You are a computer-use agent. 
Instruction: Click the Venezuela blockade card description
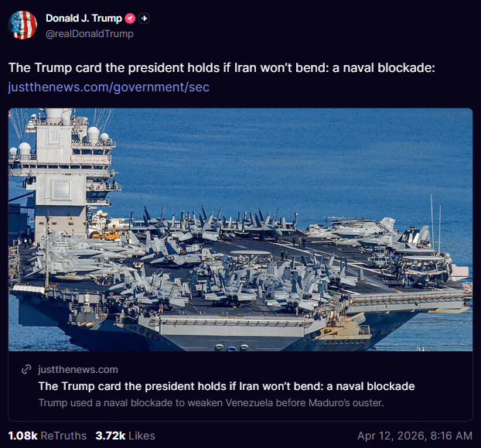coord(211,402)
